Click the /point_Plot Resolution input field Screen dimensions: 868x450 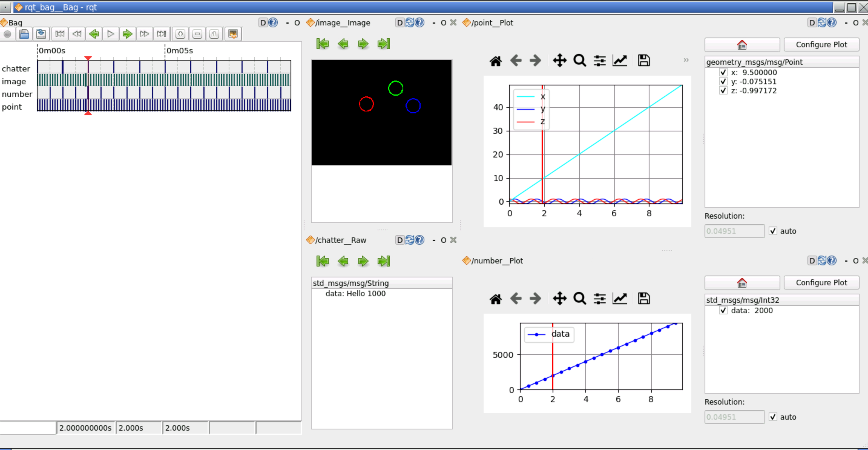[734, 231]
